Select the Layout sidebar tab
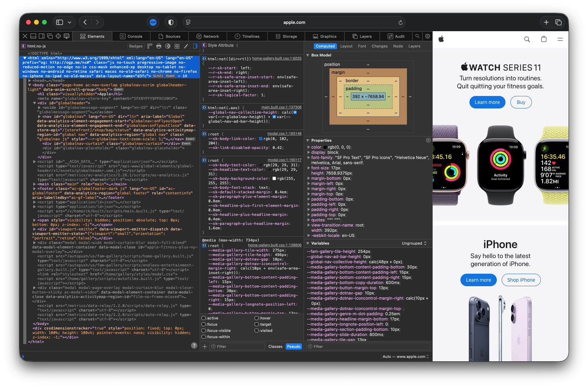Viewport: 588px width, 387px height. 346,46
